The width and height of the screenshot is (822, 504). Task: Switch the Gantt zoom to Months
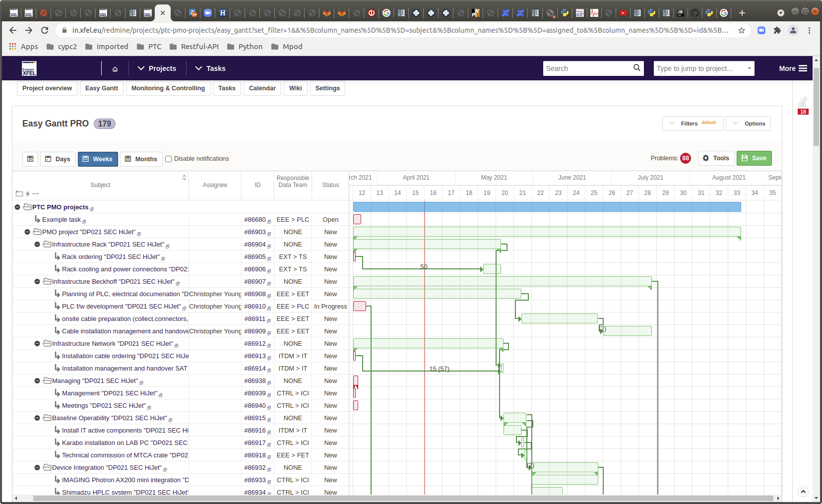click(x=141, y=159)
